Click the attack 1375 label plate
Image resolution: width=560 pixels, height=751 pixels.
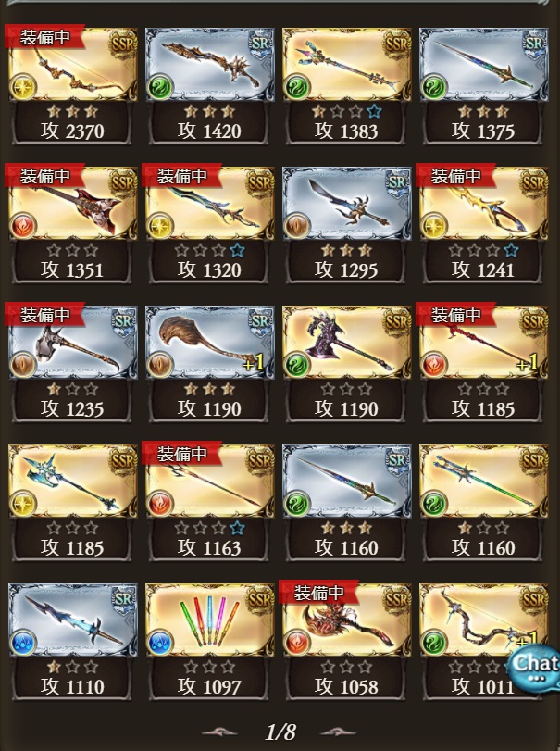483,123
